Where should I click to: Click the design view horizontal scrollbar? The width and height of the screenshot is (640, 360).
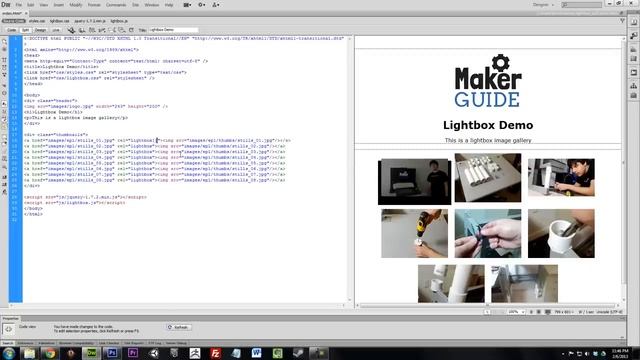pos(487,305)
